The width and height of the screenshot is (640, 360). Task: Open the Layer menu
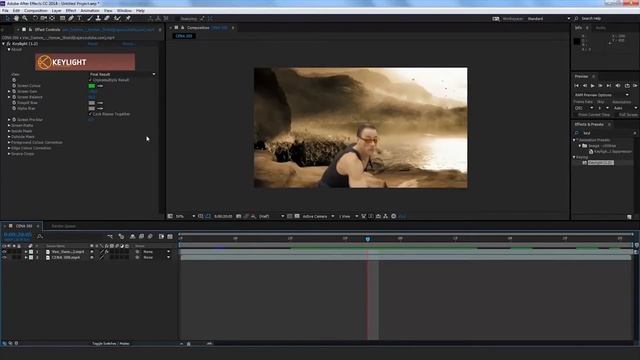coord(57,11)
